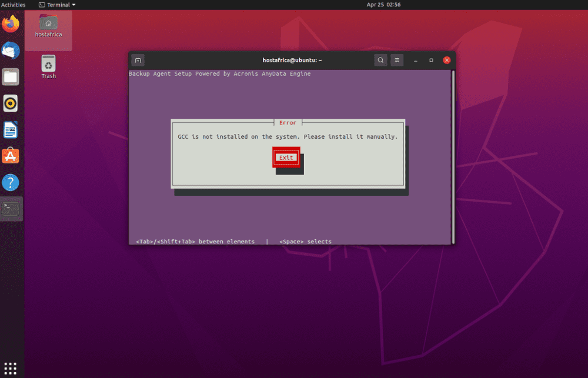Select the hostafrica home folder on desktop
Image resolution: width=588 pixels, height=378 pixels.
(x=48, y=26)
